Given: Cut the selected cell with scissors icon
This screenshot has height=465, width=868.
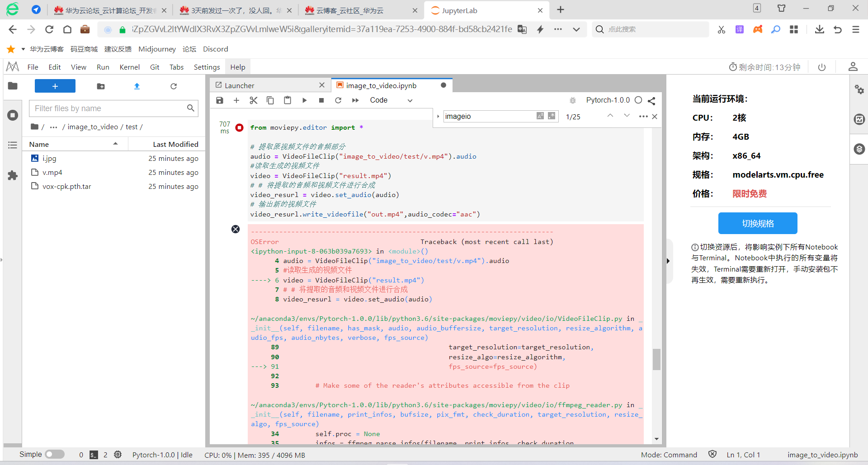Looking at the screenshot, I should pos(254,100).
